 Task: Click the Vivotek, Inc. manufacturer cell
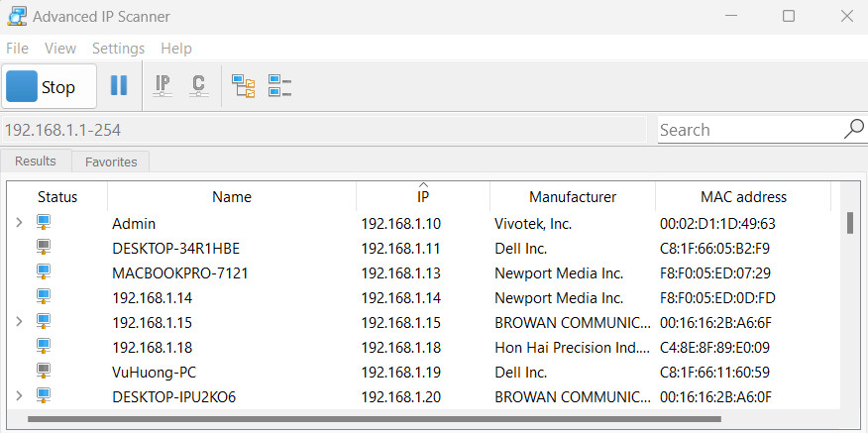(x=533, y=224)
